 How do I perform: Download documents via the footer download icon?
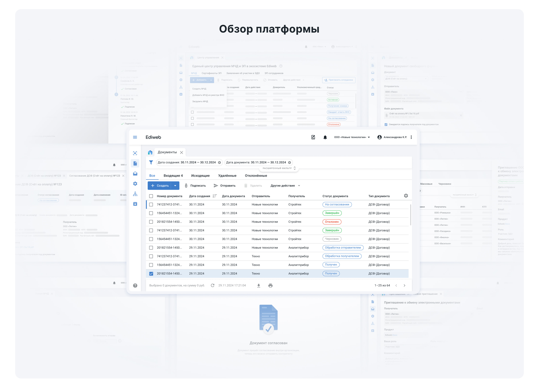click(259, 286)
